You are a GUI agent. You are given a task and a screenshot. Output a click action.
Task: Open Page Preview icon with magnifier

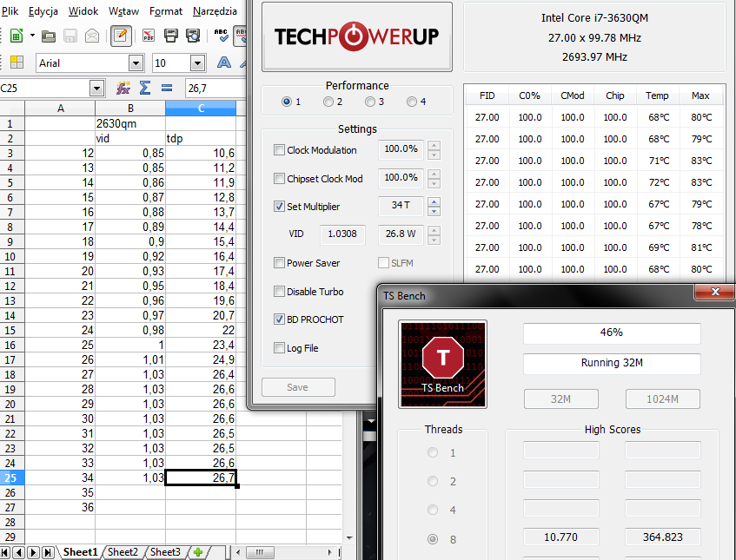click(x=193, y=36)
